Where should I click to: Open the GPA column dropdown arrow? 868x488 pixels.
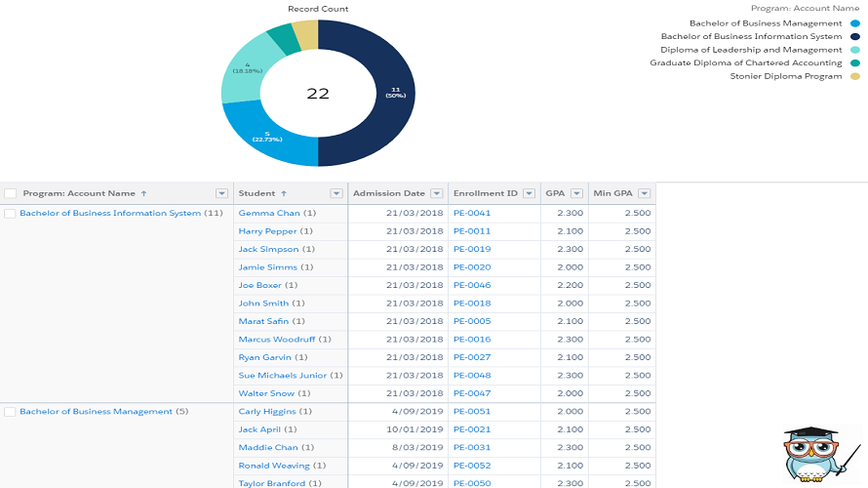click(576, 193)
